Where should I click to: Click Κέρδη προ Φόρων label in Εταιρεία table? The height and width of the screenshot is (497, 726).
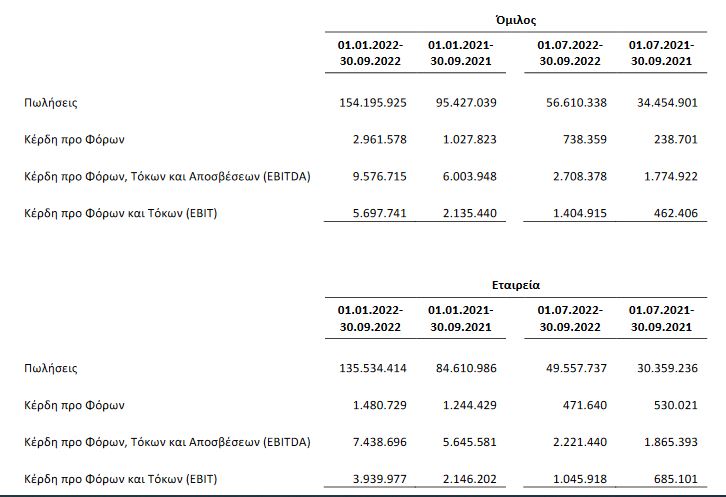pyautogui.click(x=74, y=405)
